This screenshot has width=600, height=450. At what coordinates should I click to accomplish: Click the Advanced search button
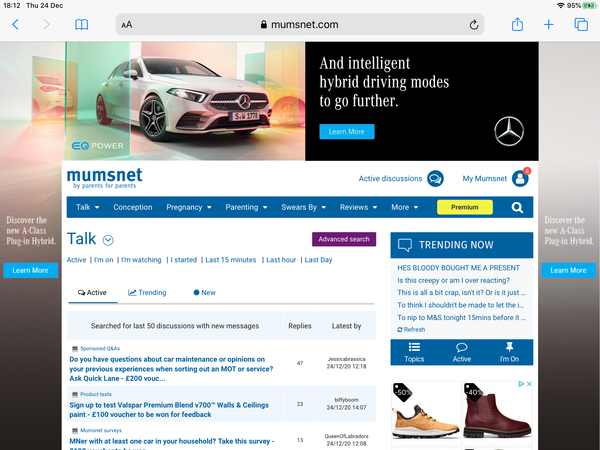pyautogui.click(x=344, y=239)
